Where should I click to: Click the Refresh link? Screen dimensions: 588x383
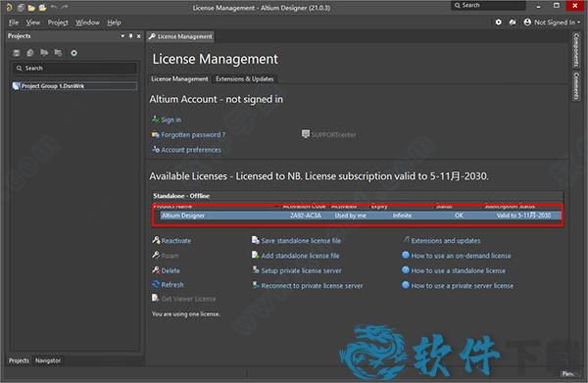click(172, 285)
